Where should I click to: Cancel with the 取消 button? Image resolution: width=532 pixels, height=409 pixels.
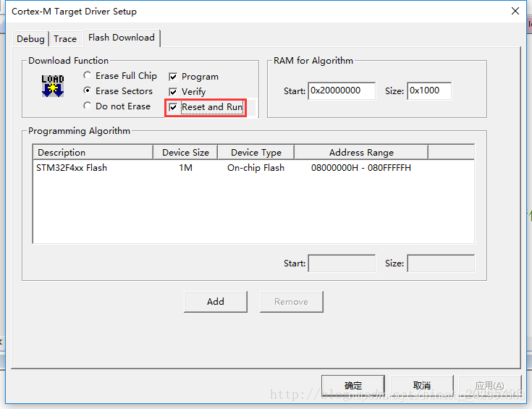click(x=422, y=386)
